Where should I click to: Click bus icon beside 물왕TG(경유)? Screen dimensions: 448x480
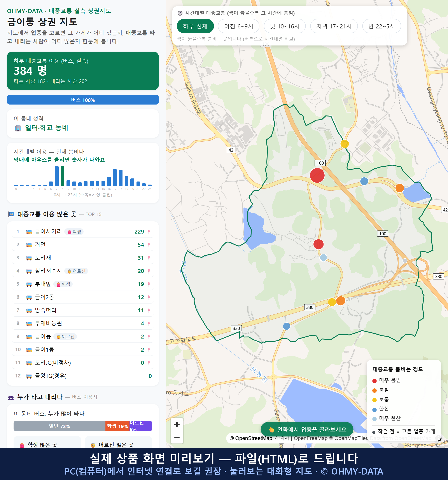pyautogui.click(x=29, y=376)
